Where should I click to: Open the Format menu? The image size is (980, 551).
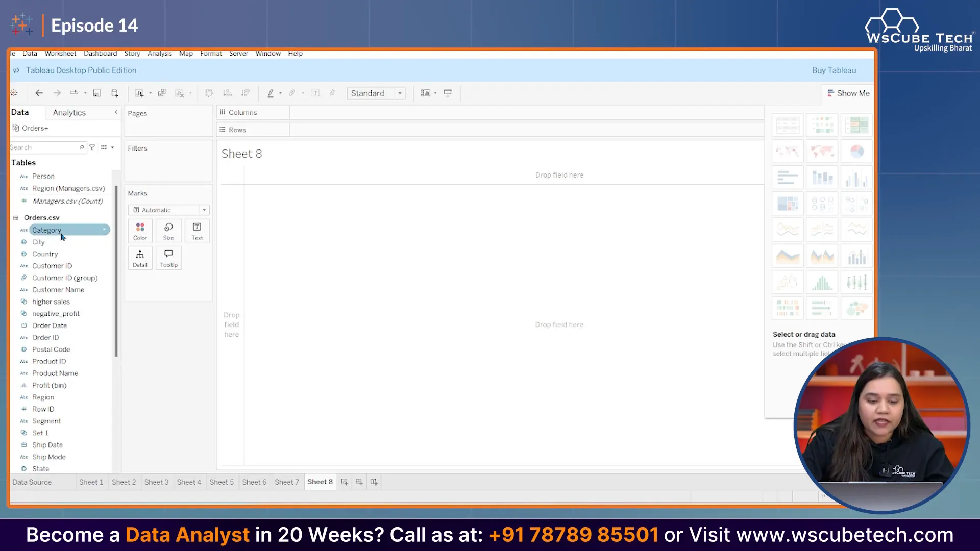click(x=211, y=53)
